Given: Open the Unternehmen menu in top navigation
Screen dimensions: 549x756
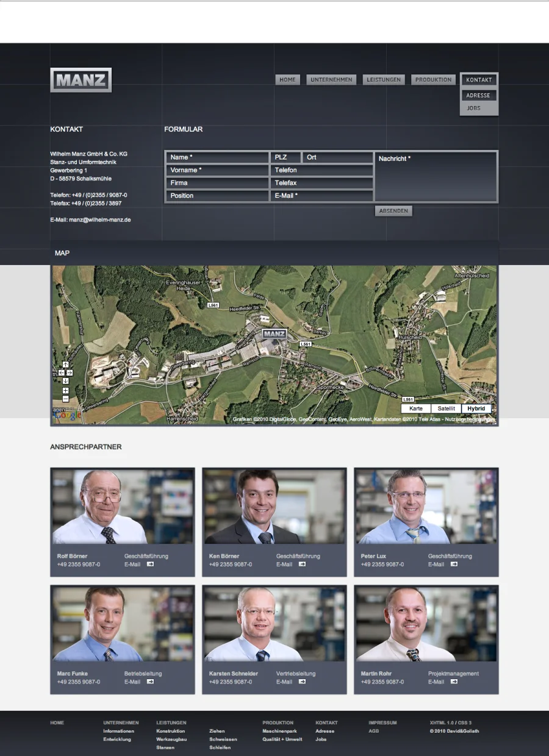Looking at the screenshot, I should pyautogui.click(x=331, y=80).
